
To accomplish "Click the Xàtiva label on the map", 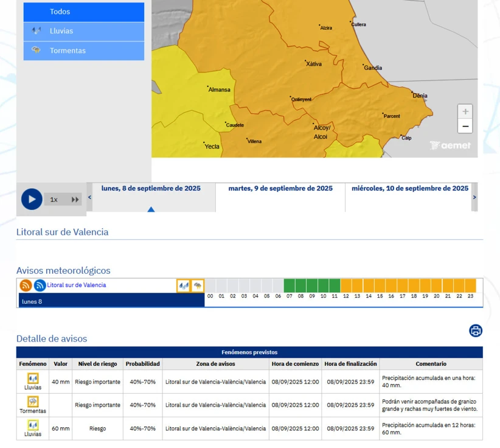I will point(314,64).
